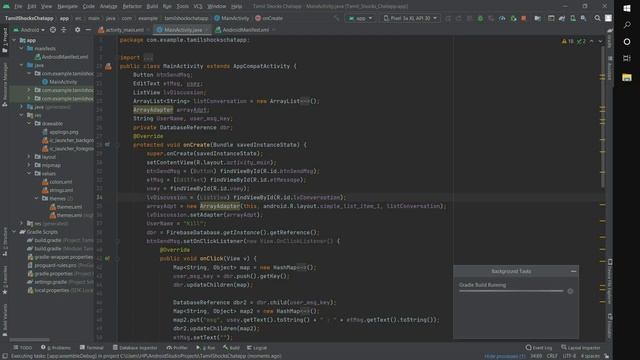Click the Gradle Build Running progress bar

tap(511, 291)
